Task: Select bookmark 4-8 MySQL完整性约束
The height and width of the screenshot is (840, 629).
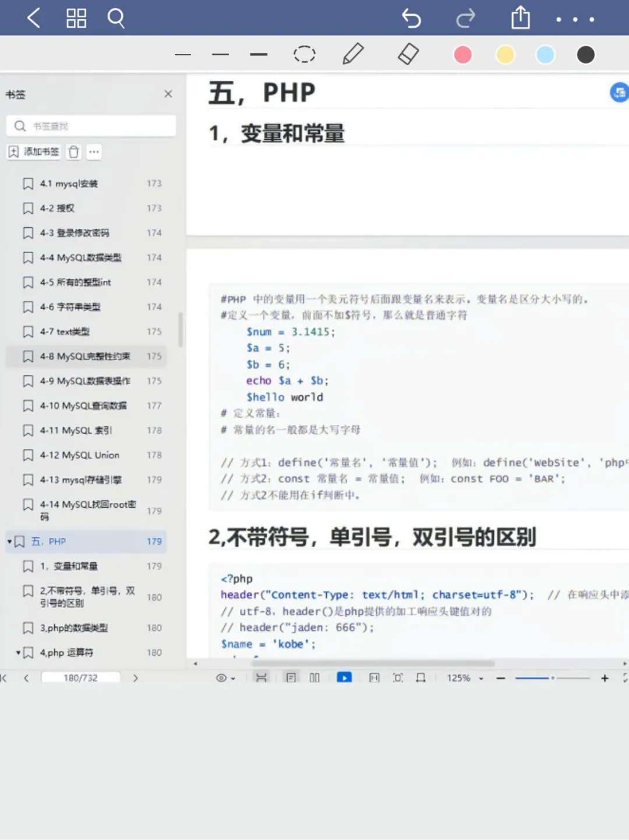Action: point(86,356)
